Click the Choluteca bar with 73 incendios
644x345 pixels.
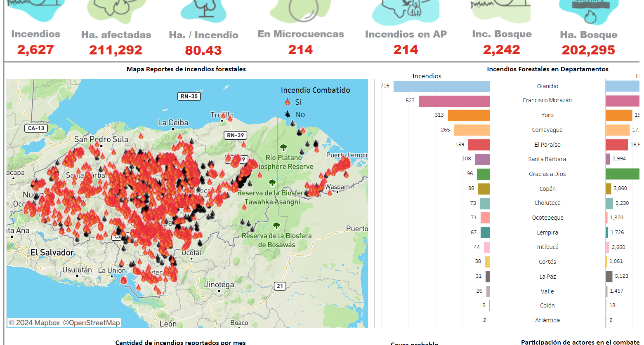point(485,204)
